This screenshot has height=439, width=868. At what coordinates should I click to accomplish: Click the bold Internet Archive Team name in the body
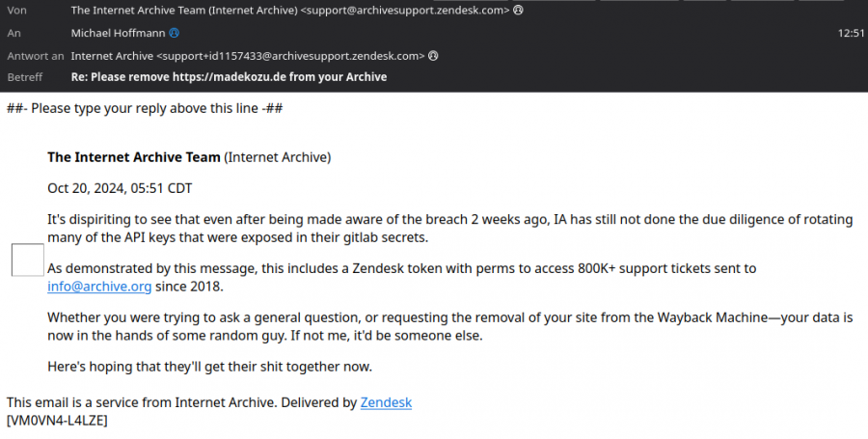134,157
